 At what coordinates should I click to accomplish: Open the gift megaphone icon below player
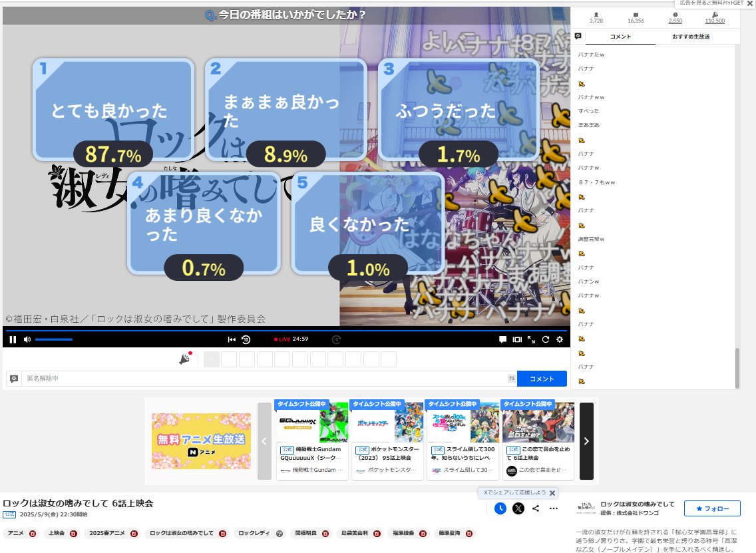pyautogui.click(x=185, y=358)
